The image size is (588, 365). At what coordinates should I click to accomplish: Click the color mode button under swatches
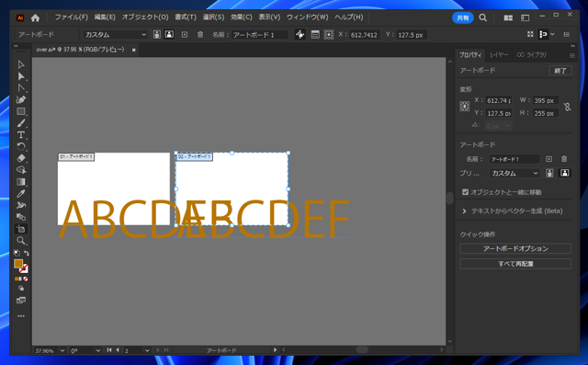17,279
